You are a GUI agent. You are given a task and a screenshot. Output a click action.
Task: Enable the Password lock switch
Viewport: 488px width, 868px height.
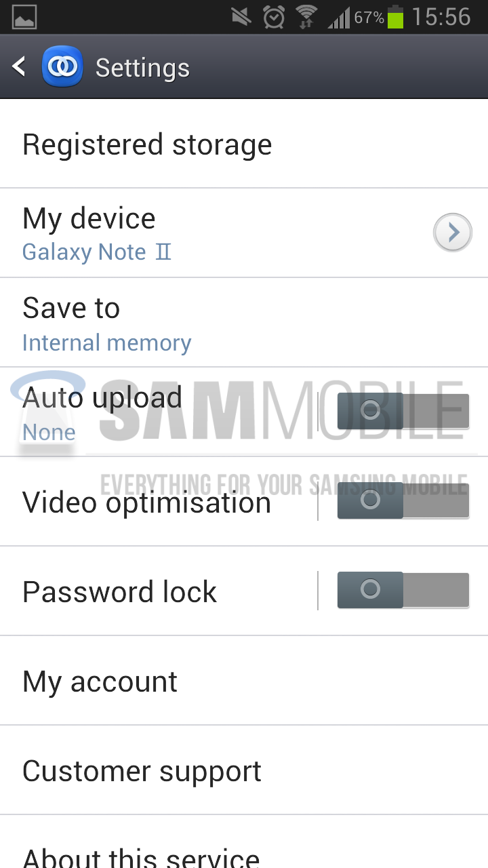(x=403, y=590)
